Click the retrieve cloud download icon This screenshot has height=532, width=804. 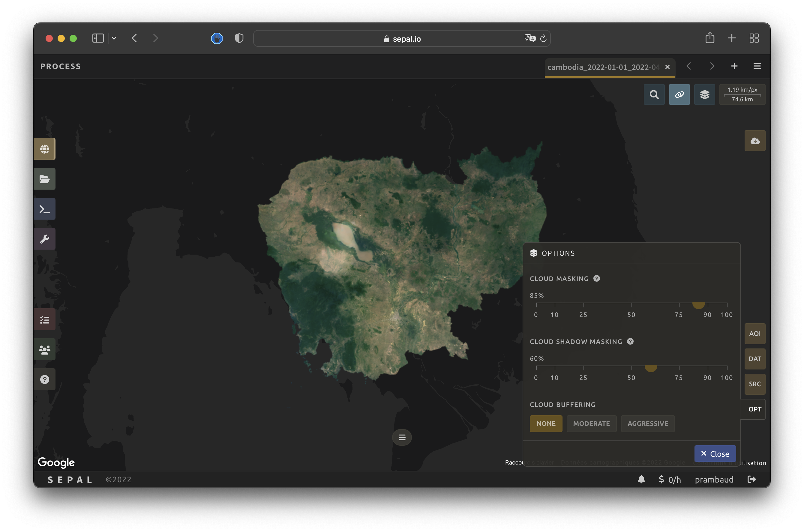(754, 140)
